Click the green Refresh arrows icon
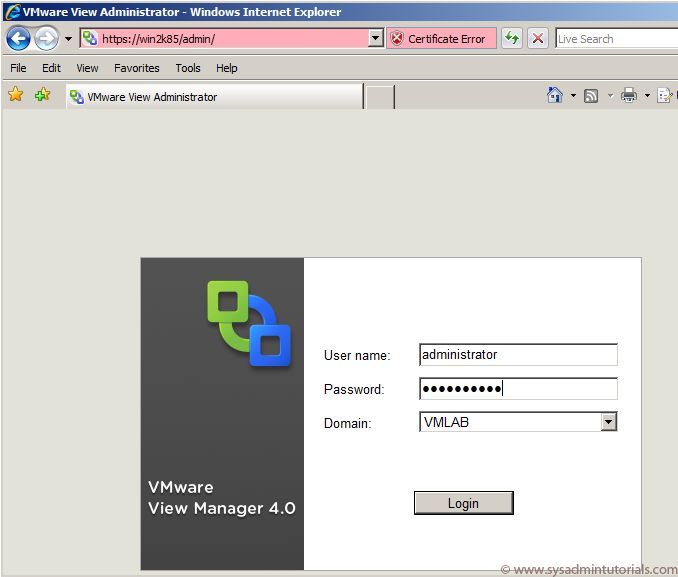The width and height of the screenshot is (678, 577). 512,38
